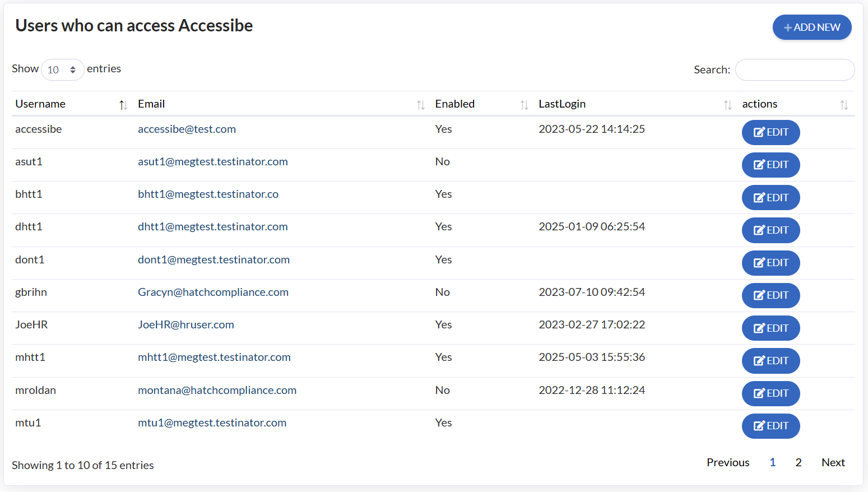Edit the accessibe user
Screen dimensions: 868x492
point(770,133)
